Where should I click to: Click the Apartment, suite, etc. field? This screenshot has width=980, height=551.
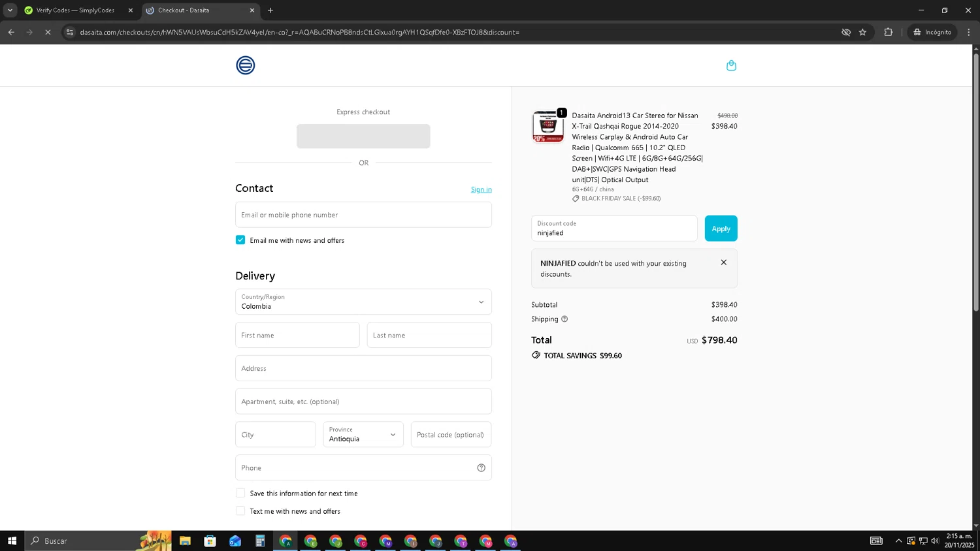363,401
